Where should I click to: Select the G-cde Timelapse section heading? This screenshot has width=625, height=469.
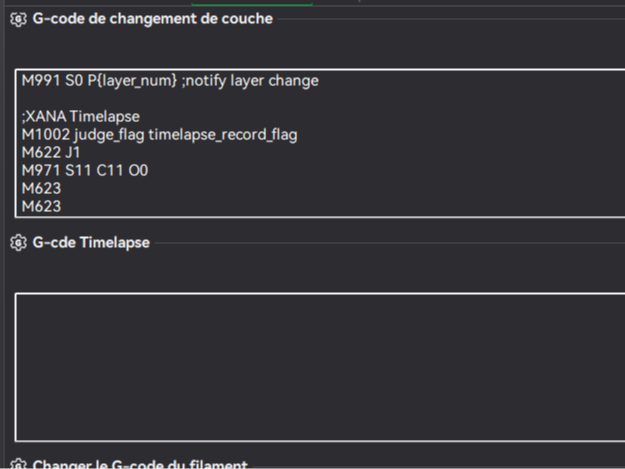(91, 243)
